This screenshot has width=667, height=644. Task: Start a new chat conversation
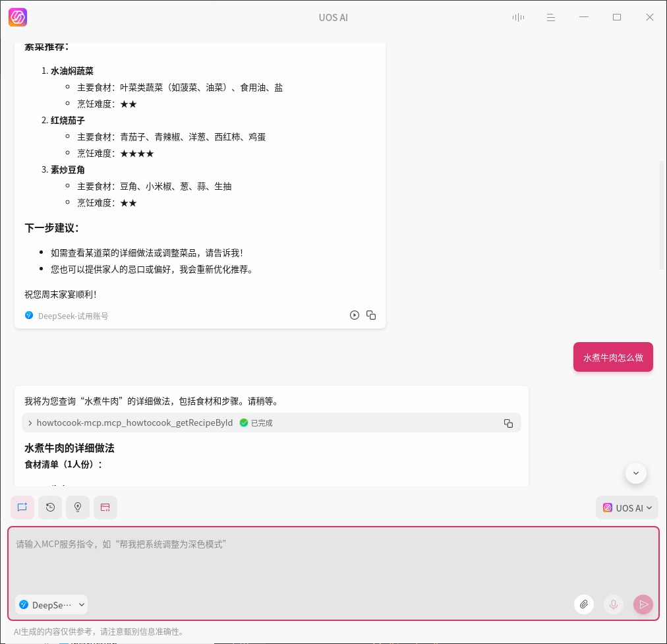pyautogui.click(x=22, y=508)
